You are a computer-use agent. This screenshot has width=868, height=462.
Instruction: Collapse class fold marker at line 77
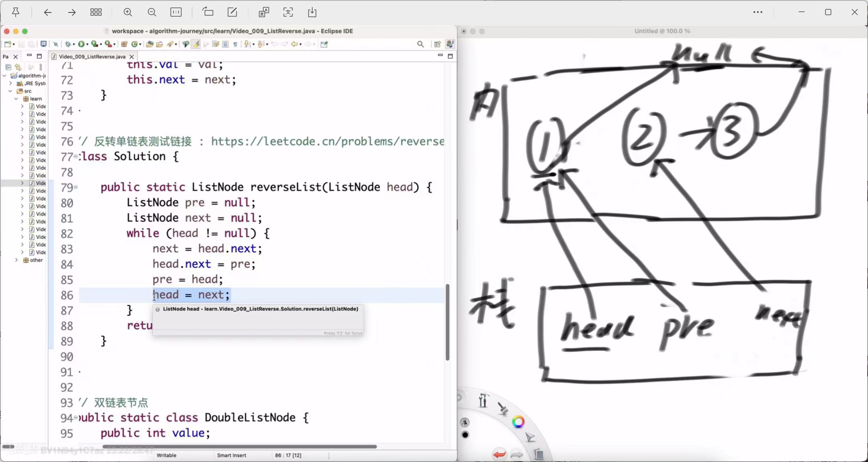coord(76,156)
